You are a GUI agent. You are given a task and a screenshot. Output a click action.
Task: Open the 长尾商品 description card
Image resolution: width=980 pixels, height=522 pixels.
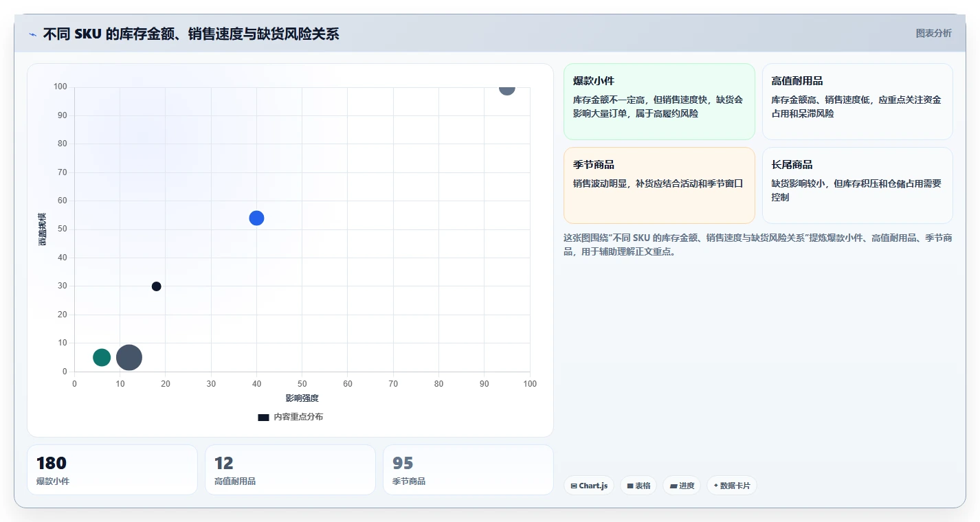857,185
